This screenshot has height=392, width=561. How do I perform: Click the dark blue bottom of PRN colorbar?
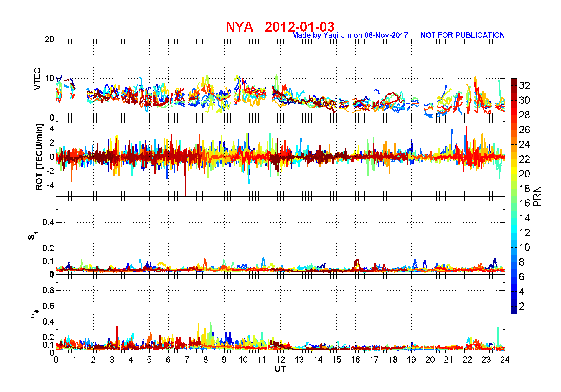pyautogui.click(x=514, y=310)
